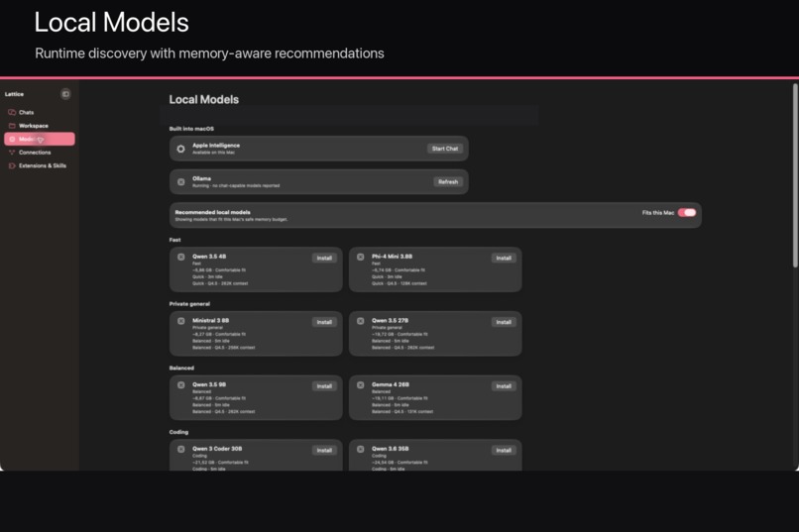Click the Workspace folder icon

(x=12, y=125)
